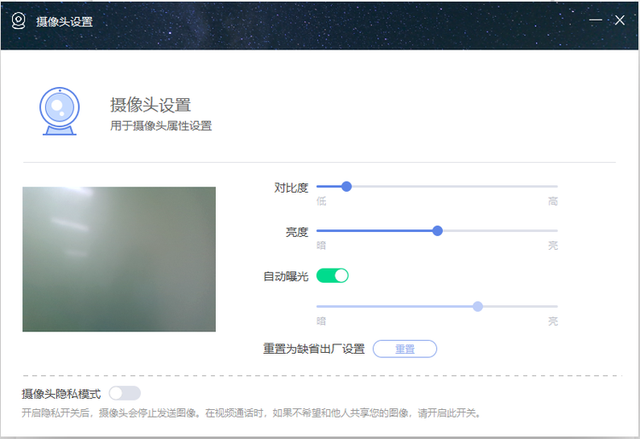This screenshot has width=640, height=439.
Task: Click the camera preview image
Action: point(119,259)
